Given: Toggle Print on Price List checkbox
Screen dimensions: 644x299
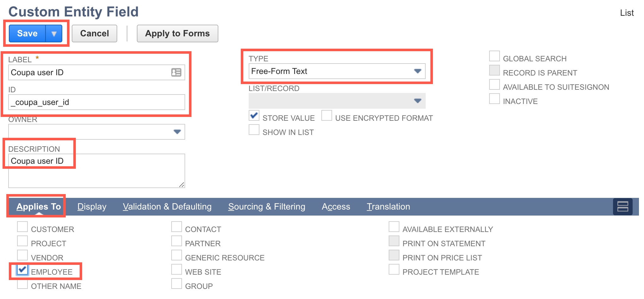Looking at the screenshot, I should click(394, 255).
